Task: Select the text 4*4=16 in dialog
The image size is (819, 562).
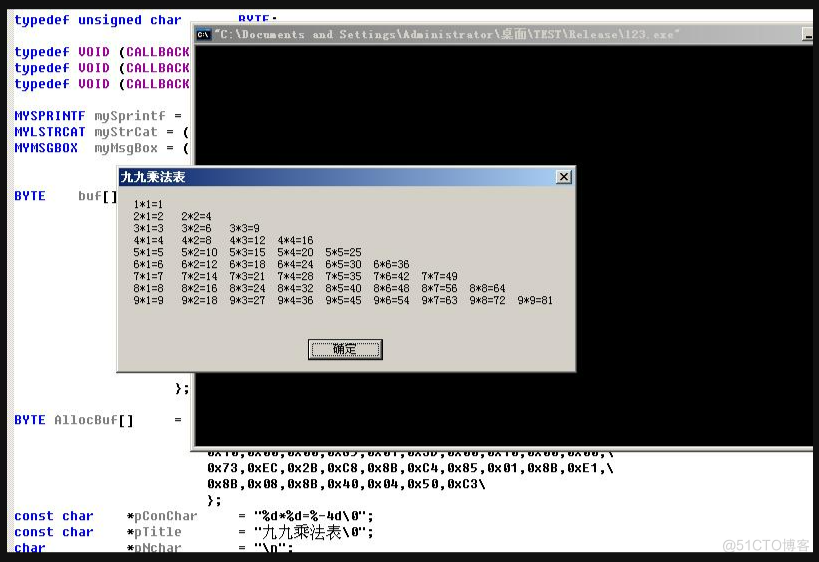Action: point(295,240)
